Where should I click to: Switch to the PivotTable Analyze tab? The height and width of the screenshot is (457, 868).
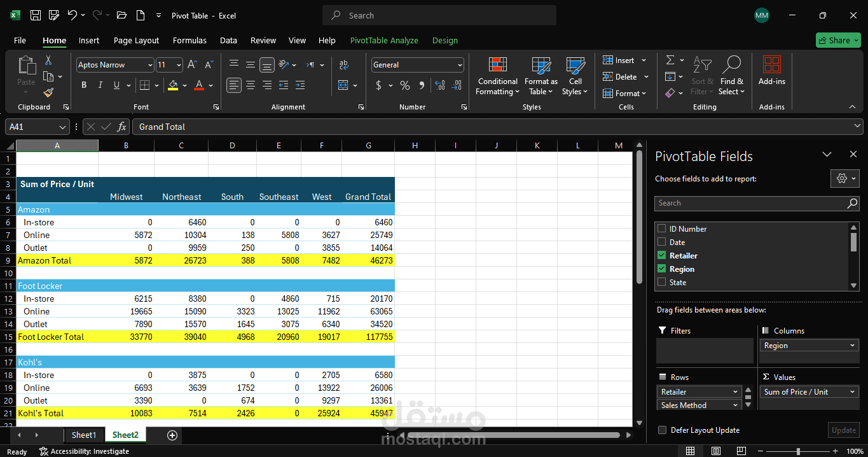384,40
